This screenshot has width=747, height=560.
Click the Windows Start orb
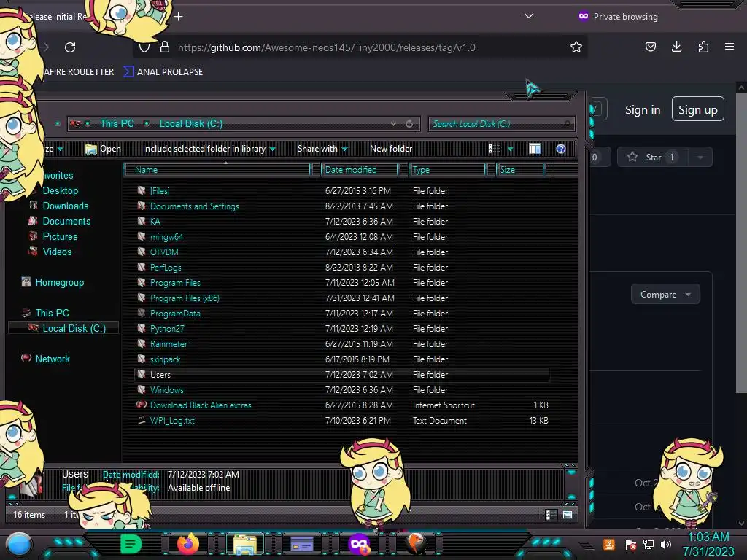19,545
